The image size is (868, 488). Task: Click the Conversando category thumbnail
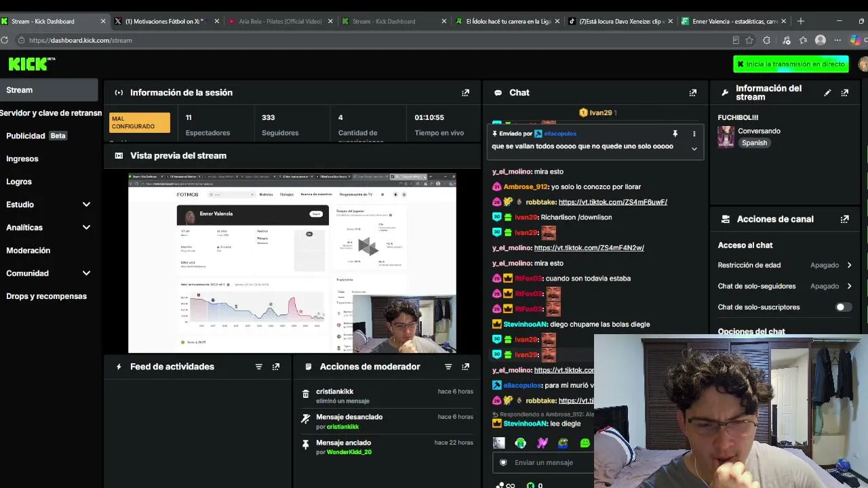coord(726,136)
